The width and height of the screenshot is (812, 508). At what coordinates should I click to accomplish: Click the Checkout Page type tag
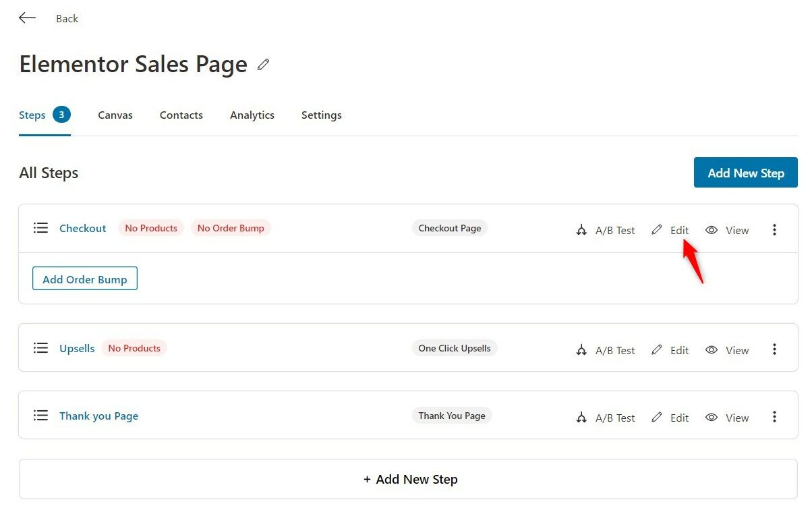450,228
